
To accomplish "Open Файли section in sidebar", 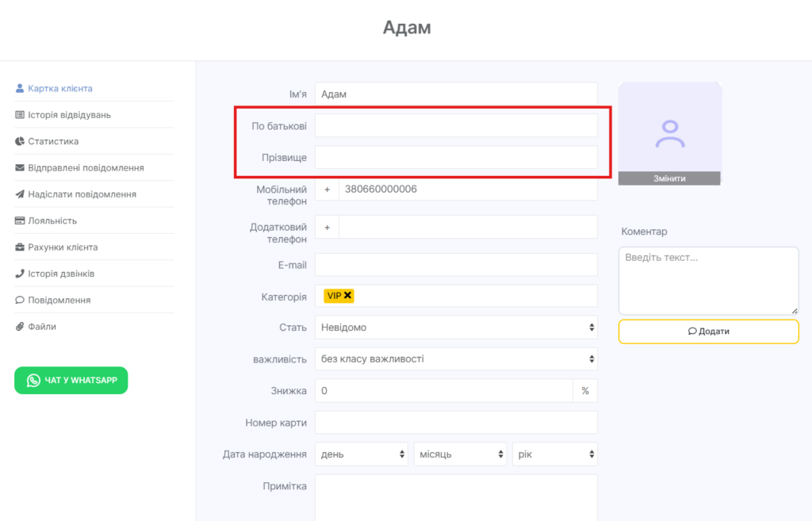I will click(x=42, y=327).
